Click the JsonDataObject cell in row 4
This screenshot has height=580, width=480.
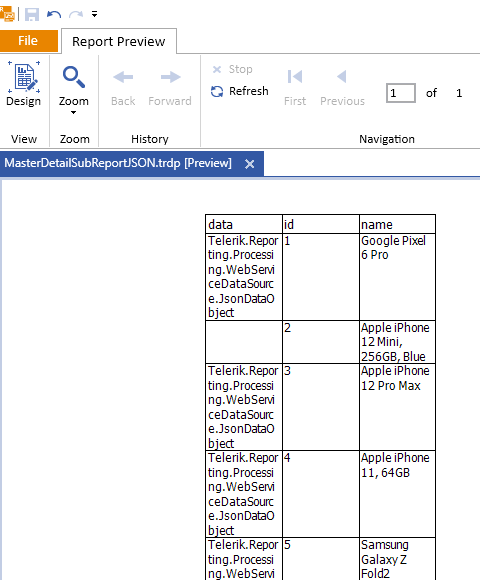(244, 494)
